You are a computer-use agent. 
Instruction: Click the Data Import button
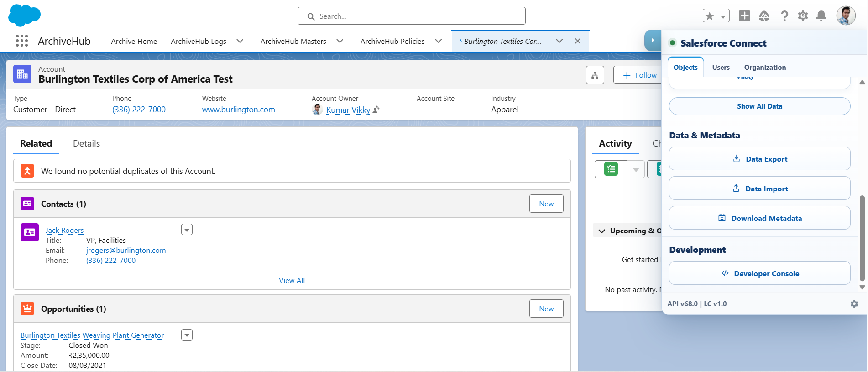coord(760,189)
